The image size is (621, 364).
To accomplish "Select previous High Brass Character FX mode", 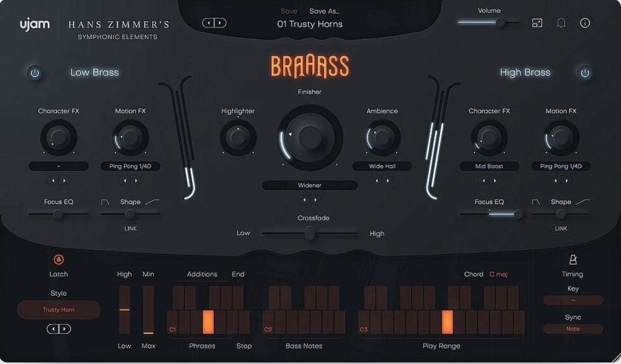I will pyautogui.click(x=484, y=181).
